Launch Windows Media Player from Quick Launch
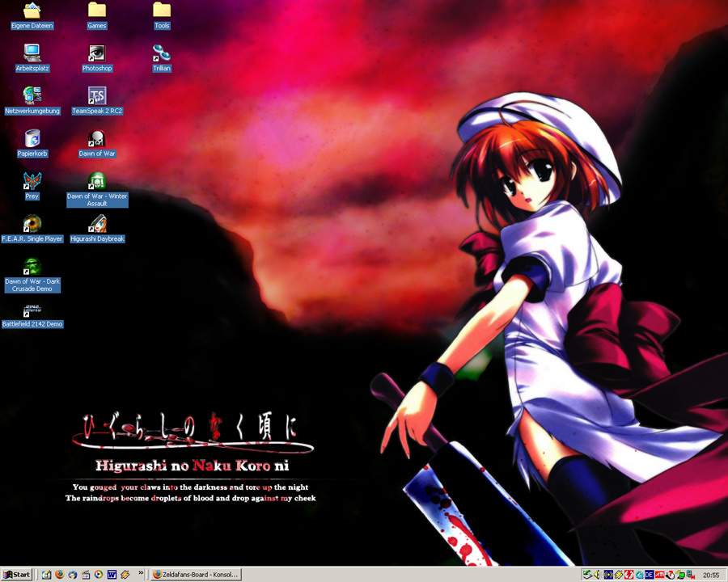Image resolution: width=728 pixels, height=582 pixels. 99,575
